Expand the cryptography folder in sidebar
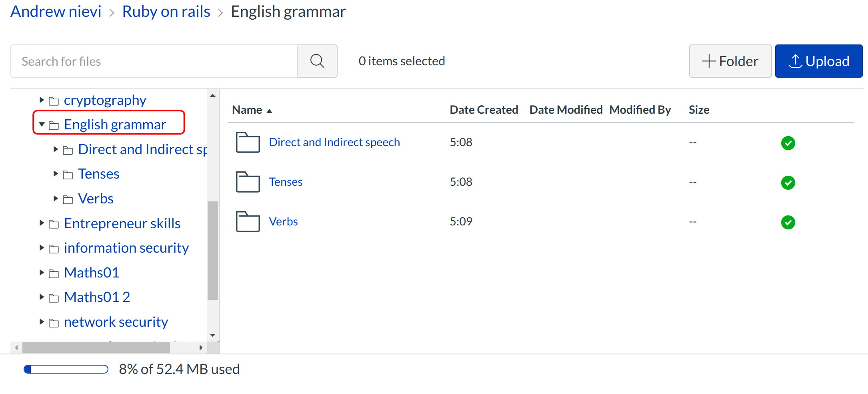This screenshot has width=868, height=394. (42, 100)
